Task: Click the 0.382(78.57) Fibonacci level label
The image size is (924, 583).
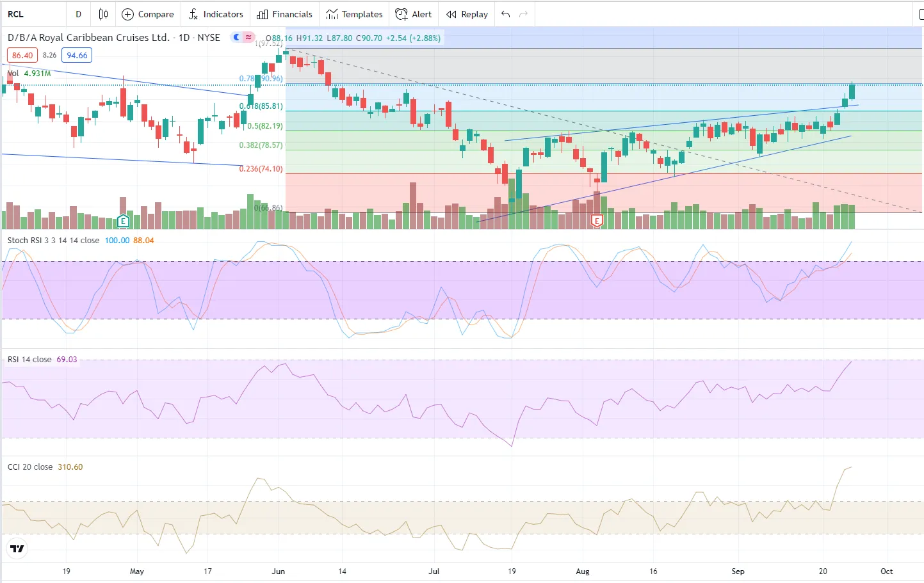Action: click(261, 145)
